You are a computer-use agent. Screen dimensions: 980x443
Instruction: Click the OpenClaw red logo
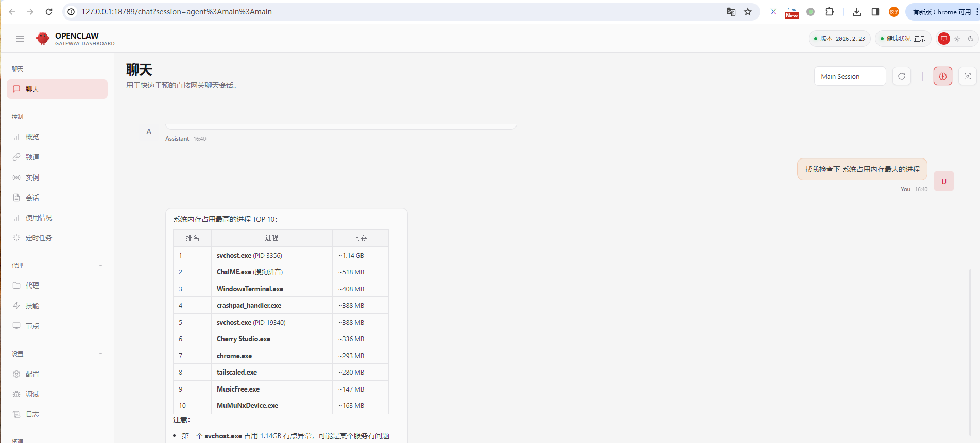[43, 38]
